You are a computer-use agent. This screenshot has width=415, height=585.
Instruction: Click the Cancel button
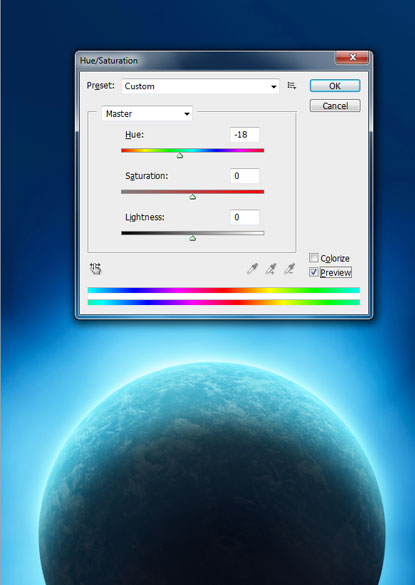pos(335,106)
